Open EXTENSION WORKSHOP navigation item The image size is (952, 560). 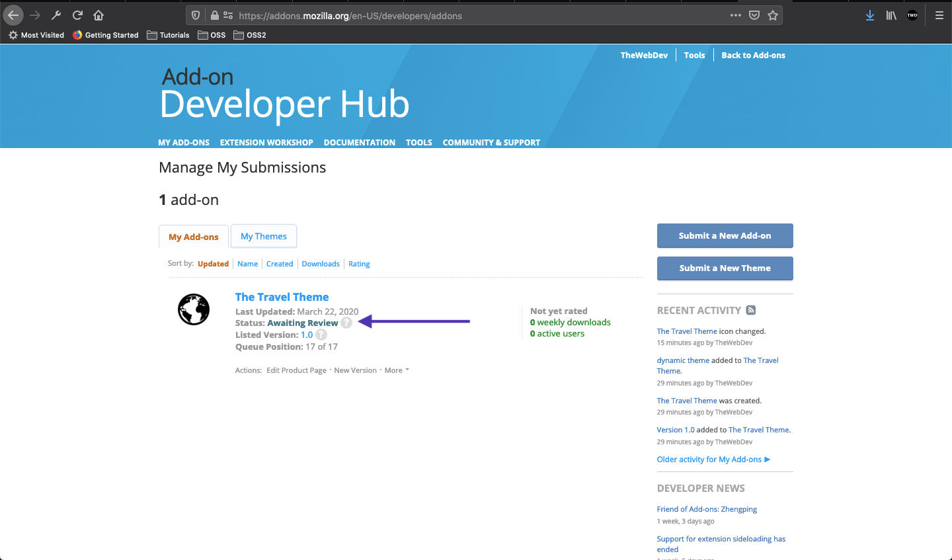pos(266,142)
